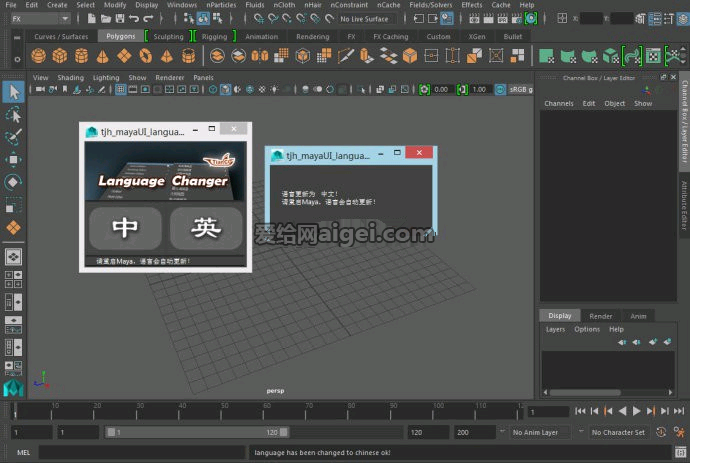Click the MEL command line input
This screenshot has height=463, width=705.
[x=142, y=452]
